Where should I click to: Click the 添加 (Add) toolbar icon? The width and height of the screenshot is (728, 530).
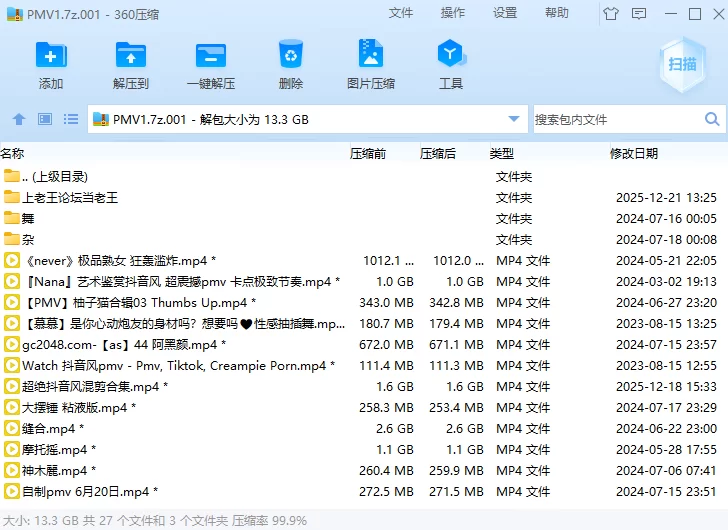[51, 56]
